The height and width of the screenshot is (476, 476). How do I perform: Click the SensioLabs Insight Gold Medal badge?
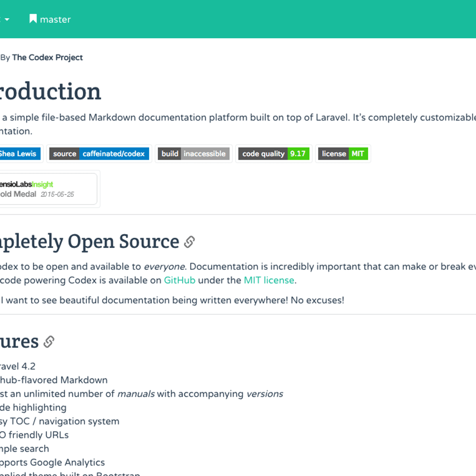tap(44, 189)
